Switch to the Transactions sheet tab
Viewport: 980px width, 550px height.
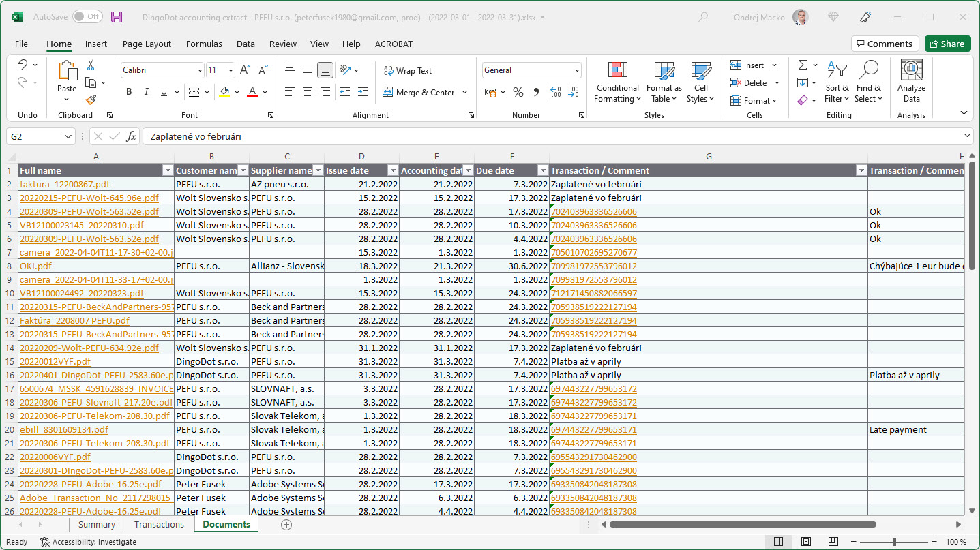click(x=159, y=524)
